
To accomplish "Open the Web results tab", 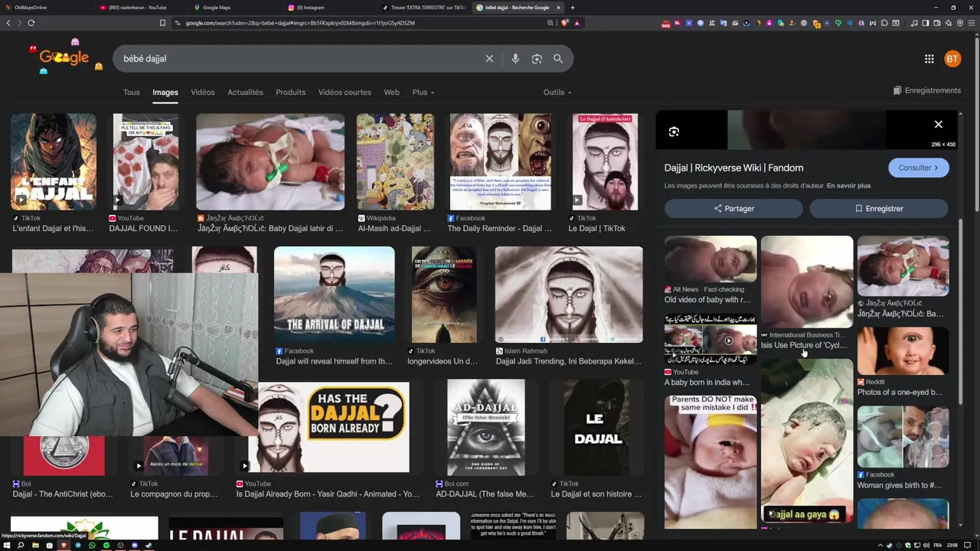I will pos(391,92).
